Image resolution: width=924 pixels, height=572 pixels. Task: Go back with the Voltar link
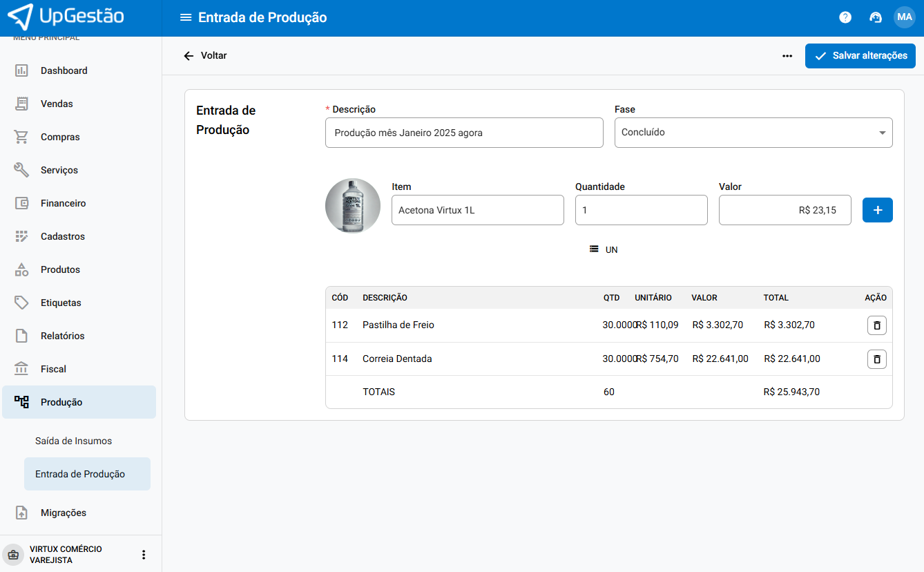point(205,55)
